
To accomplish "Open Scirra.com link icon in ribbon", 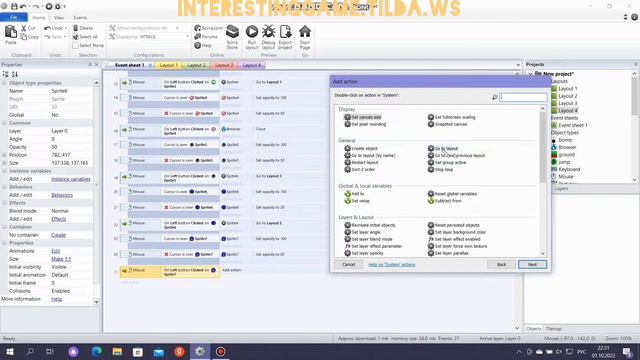I will click(x=198, y=28).
